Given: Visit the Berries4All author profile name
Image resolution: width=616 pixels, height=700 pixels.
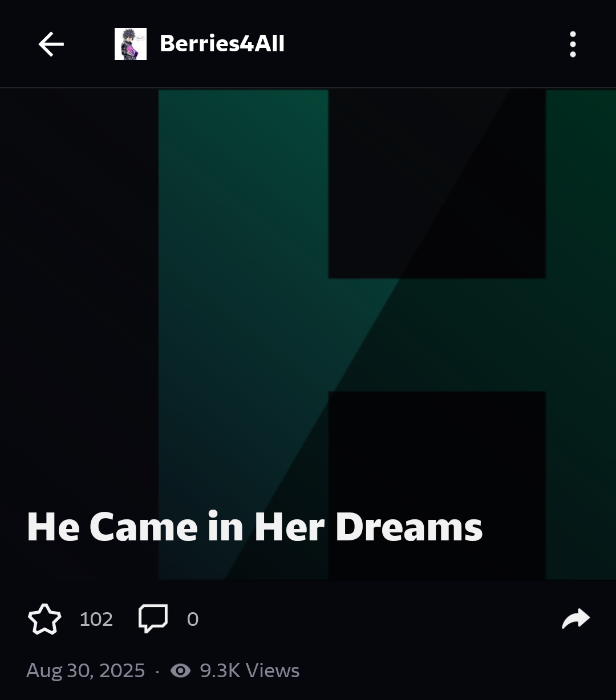Looking at the screenshot, I should (222, 44).
